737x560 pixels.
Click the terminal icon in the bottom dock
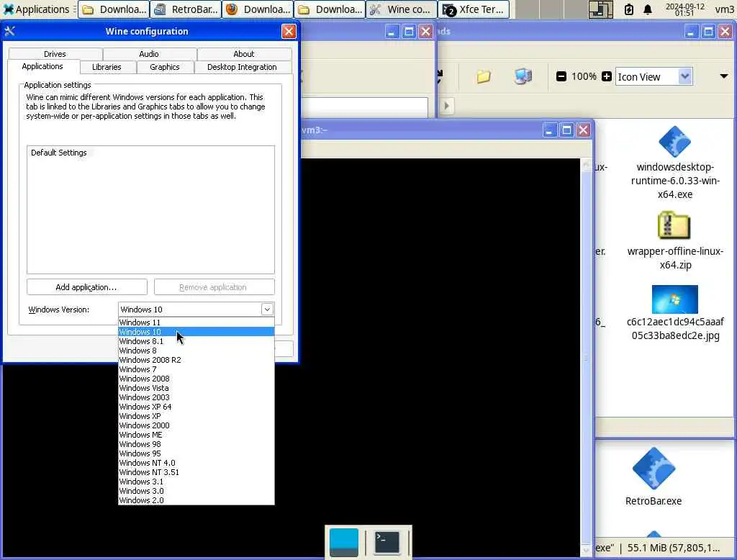coord(386,542)
